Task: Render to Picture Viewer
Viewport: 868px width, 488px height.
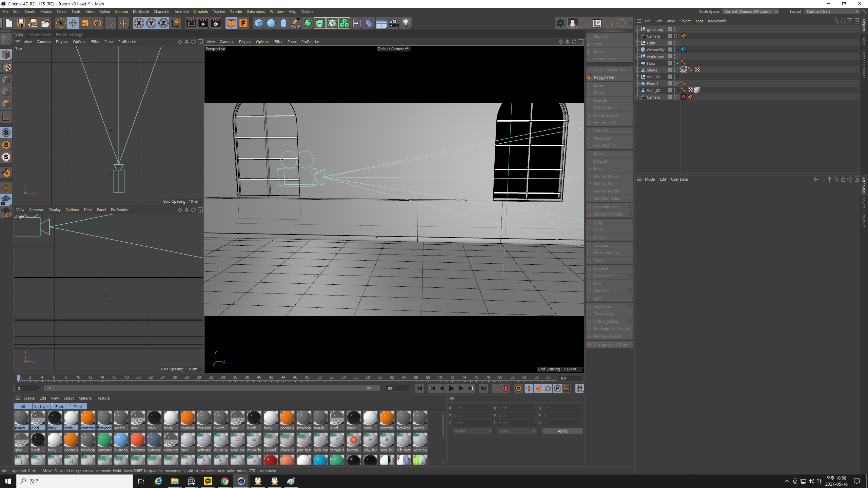Action: [x=203, y=23]
